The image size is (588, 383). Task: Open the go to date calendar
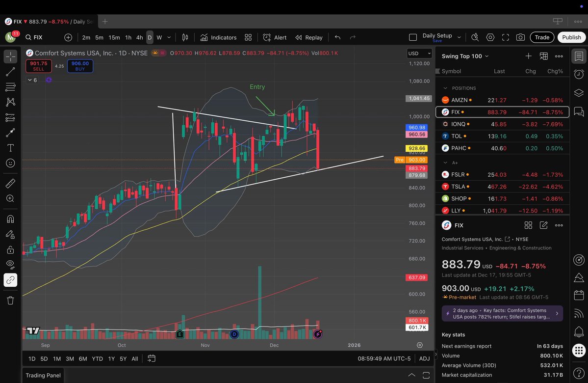152,358
